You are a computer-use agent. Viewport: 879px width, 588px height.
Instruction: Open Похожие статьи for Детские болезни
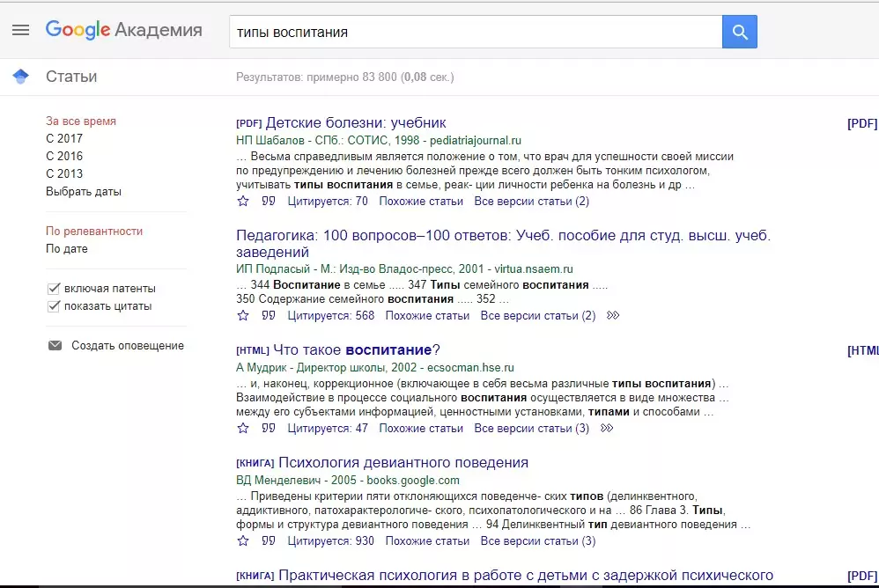click(421, 201)
